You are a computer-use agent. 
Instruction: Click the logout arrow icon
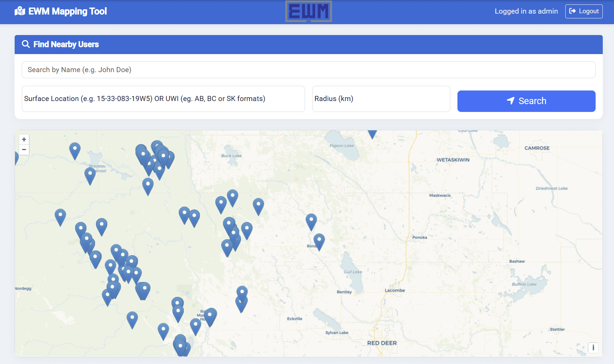click(x=572, y=11)
